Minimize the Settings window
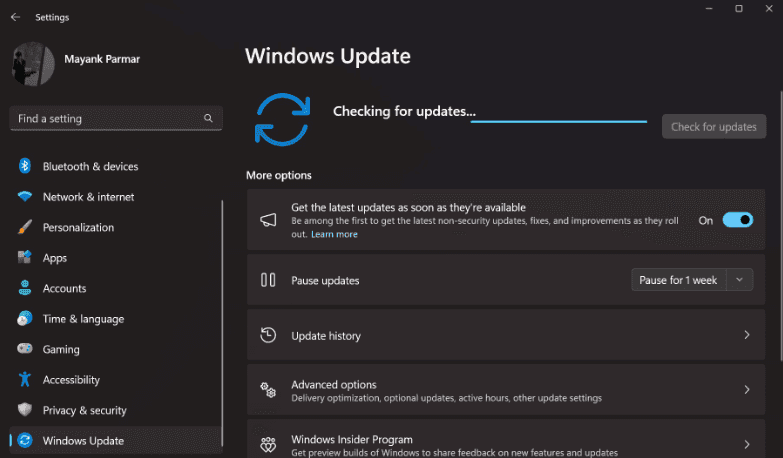 point(709,8)
